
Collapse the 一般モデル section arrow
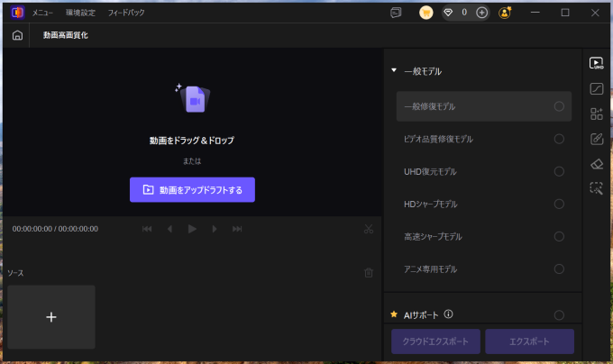pyautogui.click(x=394, y=70)
